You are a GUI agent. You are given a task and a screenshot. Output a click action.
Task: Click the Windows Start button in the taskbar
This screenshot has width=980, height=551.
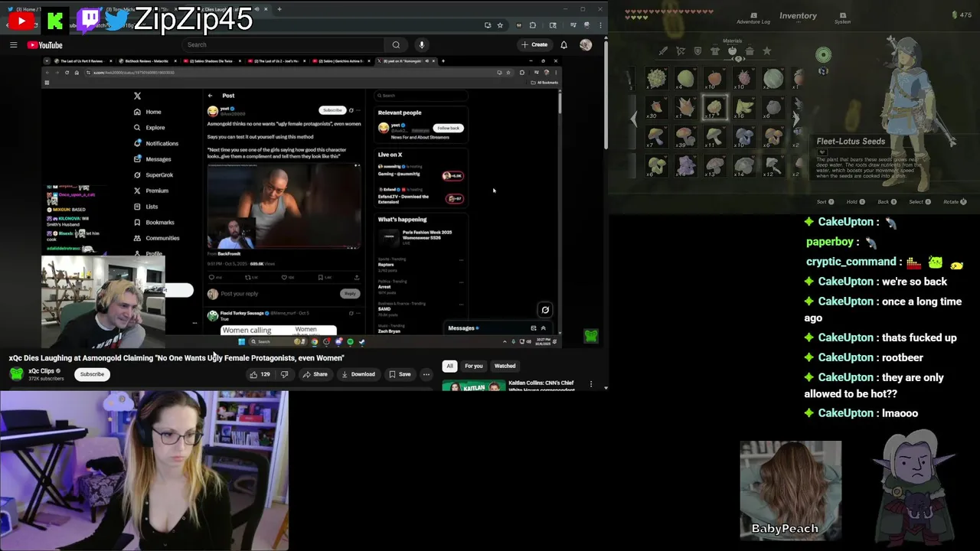pyautogui.click(x=241, y=341)
